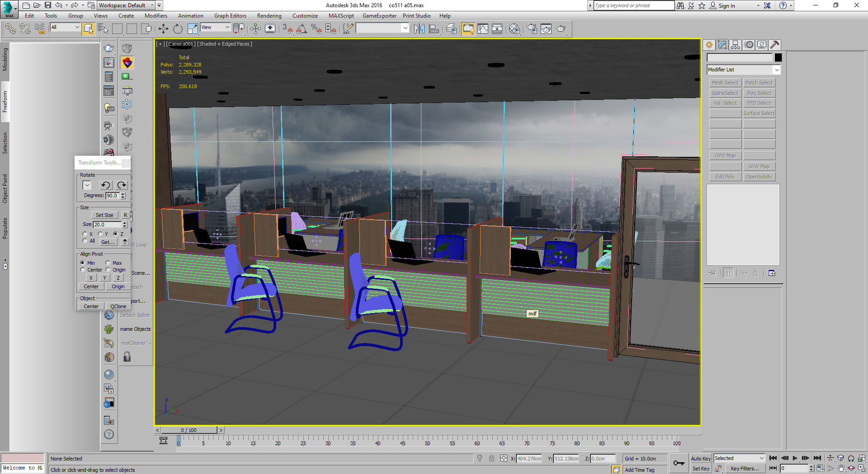
Task: Switch to Utilities panel hammer tab
Action: (x=775, y=45)
